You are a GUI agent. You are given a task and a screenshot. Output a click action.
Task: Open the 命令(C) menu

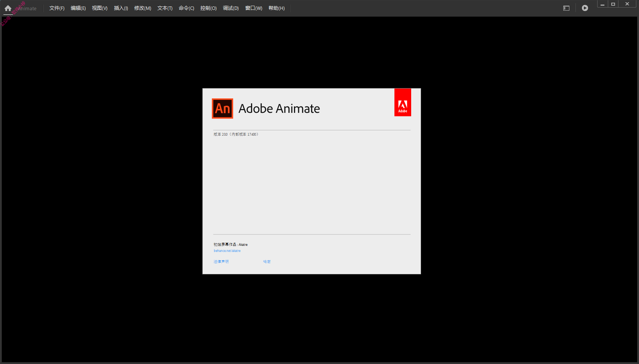pos(186,8)
